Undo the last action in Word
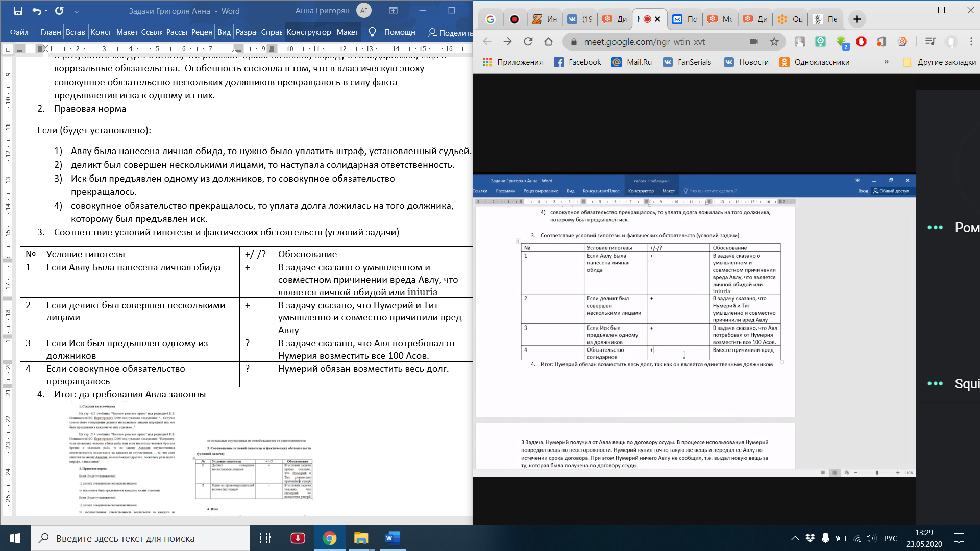Screen dimensions: 980x551 tap(36, 11)
